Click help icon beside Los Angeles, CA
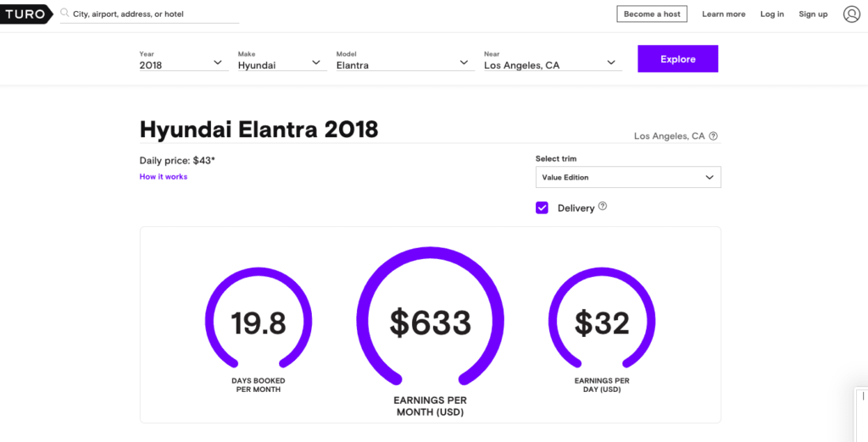This screenshot has width=868, height=442. 713,136
